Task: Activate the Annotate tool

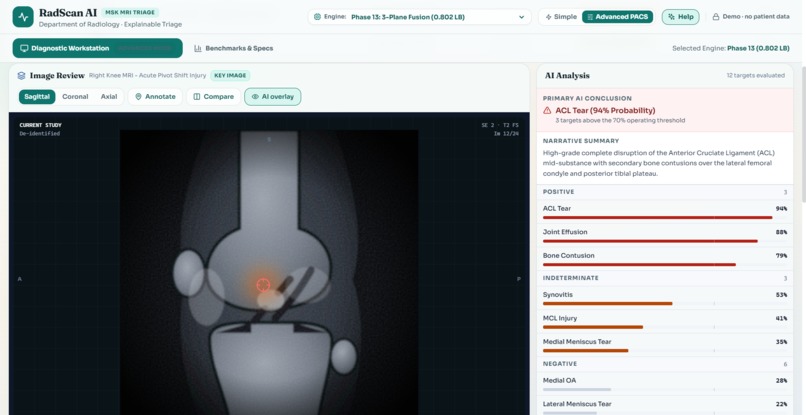Action: (x=155, y=97)
